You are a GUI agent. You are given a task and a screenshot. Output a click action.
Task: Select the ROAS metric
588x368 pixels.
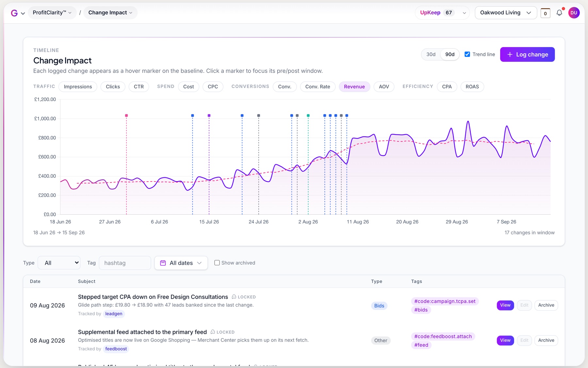pyautogui.click(x=472, y=87)
